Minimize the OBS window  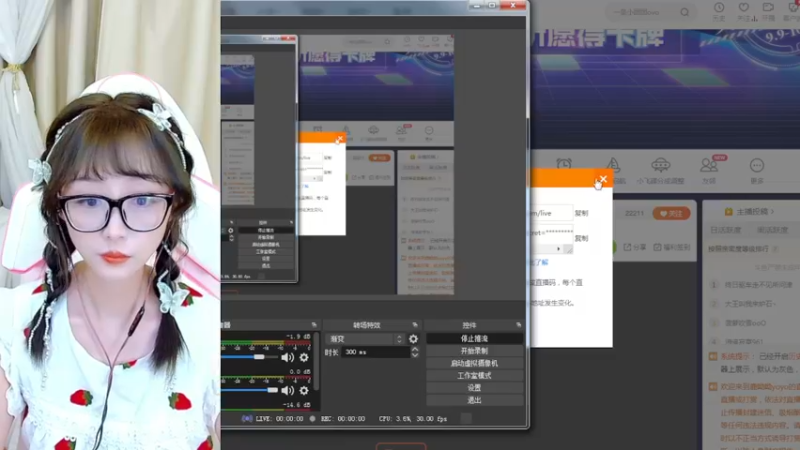coord(477,6)
